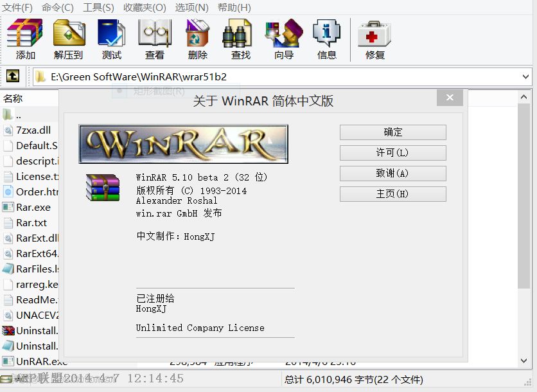
Task: Click the Repair (修复) first-aid icon
Action: 374,33
